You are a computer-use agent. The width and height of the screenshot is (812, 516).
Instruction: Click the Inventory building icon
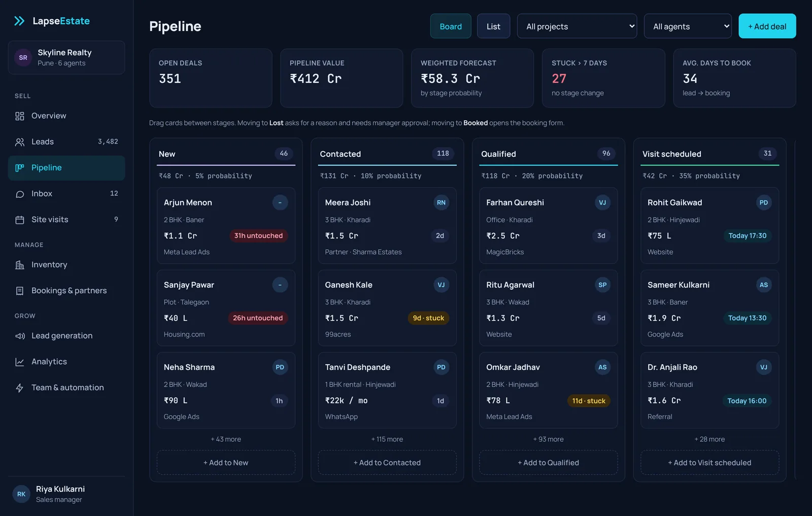pyautogui.click(x=20, y=265)
